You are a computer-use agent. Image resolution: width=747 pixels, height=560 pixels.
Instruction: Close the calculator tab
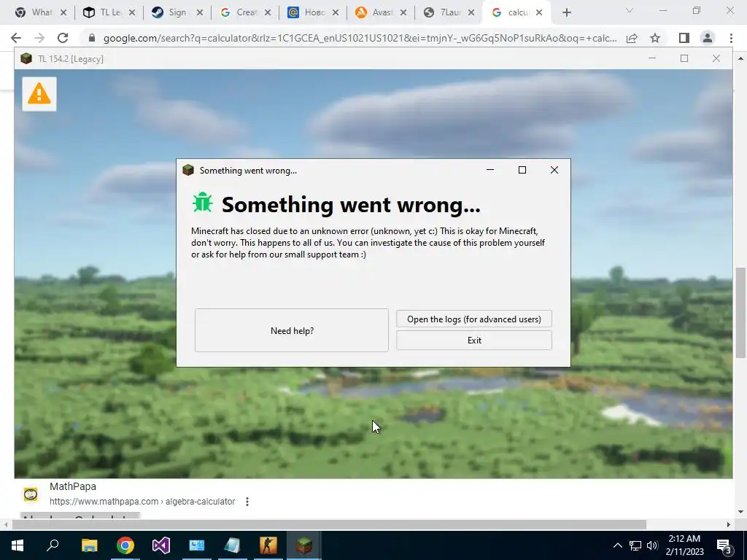click(x=539, y=13)
